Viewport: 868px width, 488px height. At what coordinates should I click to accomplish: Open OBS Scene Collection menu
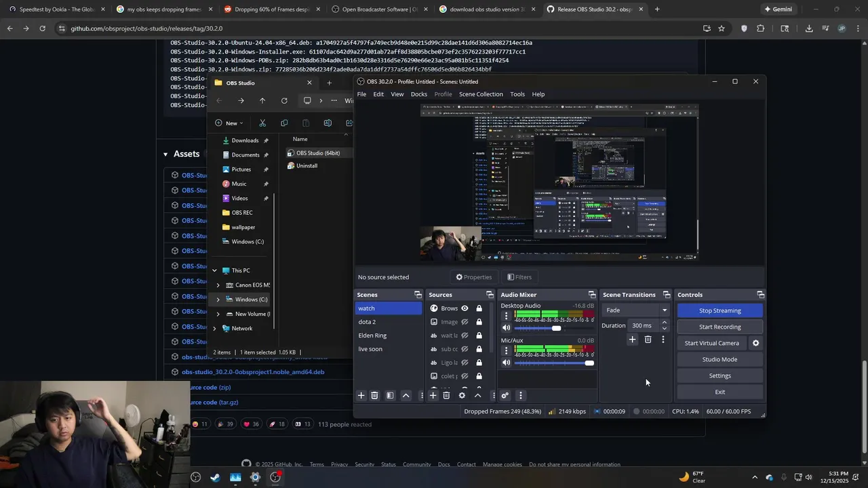click(x=481, y=94)
